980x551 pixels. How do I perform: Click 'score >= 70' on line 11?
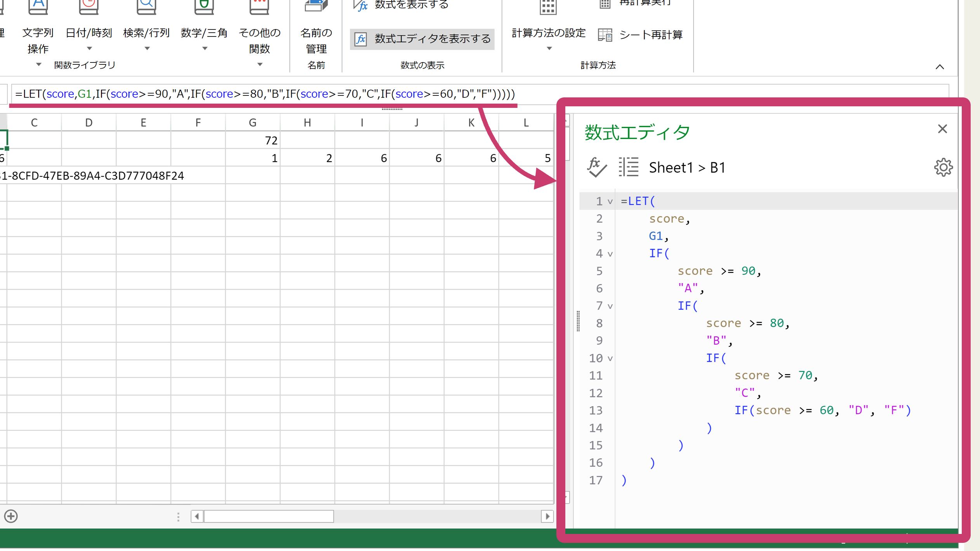pos(773,375)
